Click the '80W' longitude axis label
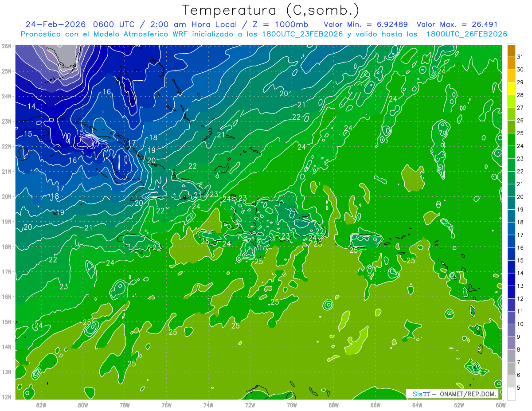The image size is (532, 411). (x=83, y=405)
